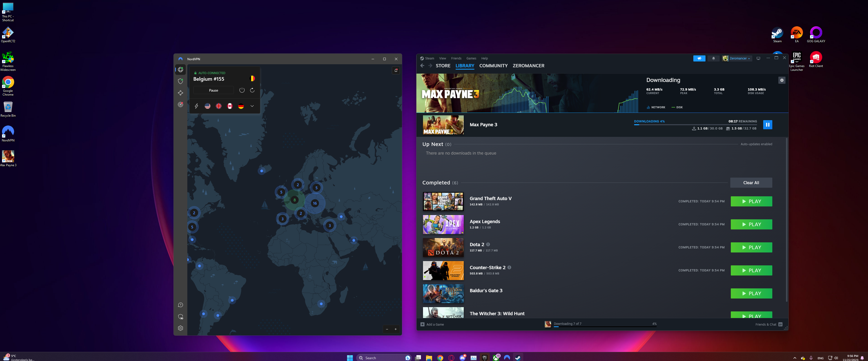The width and height of the screenshot is (868, 361).
Task: Click the NordVPN notification bell
Action: [396, 70]
